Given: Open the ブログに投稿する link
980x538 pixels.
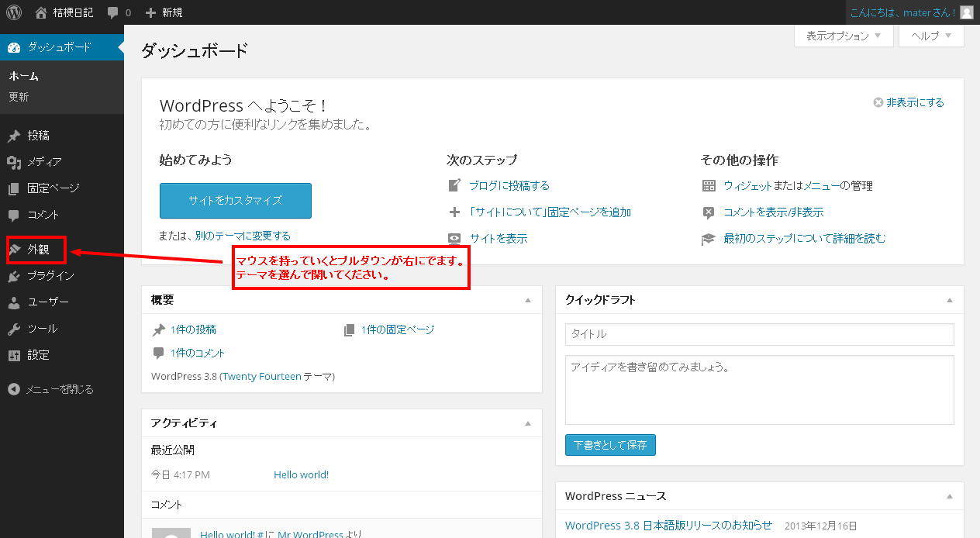Looking at the screenshot, I should click(509, 185).
